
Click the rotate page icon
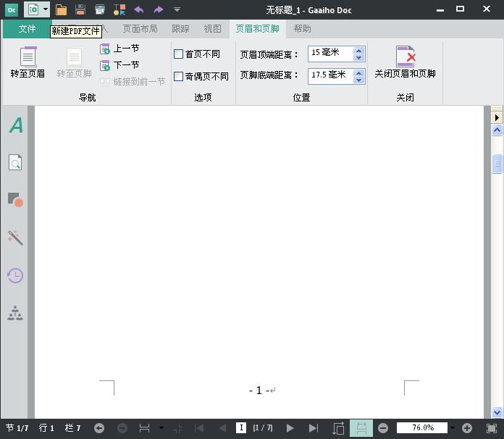338,428
